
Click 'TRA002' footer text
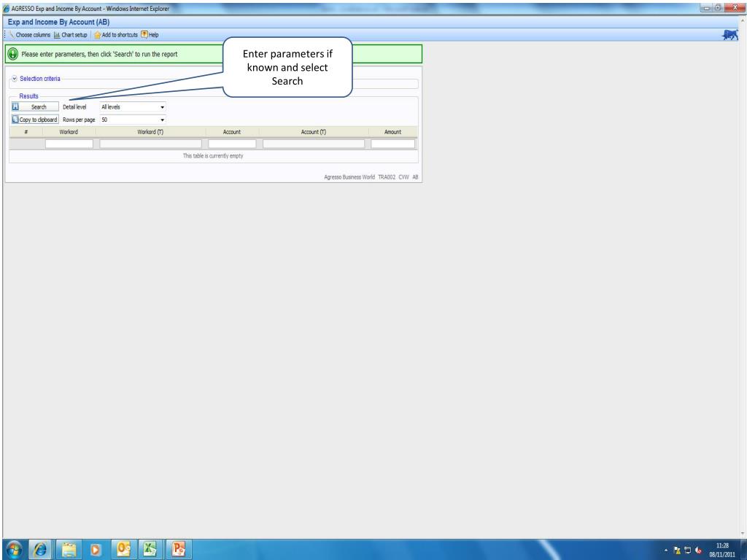[387, 177]
